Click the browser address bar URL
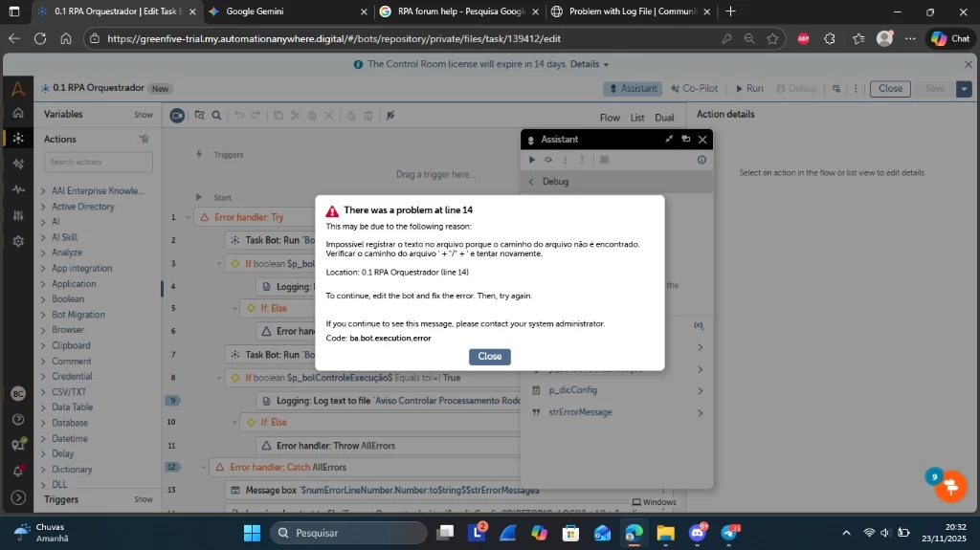980x550 pixels. (334, 39)
